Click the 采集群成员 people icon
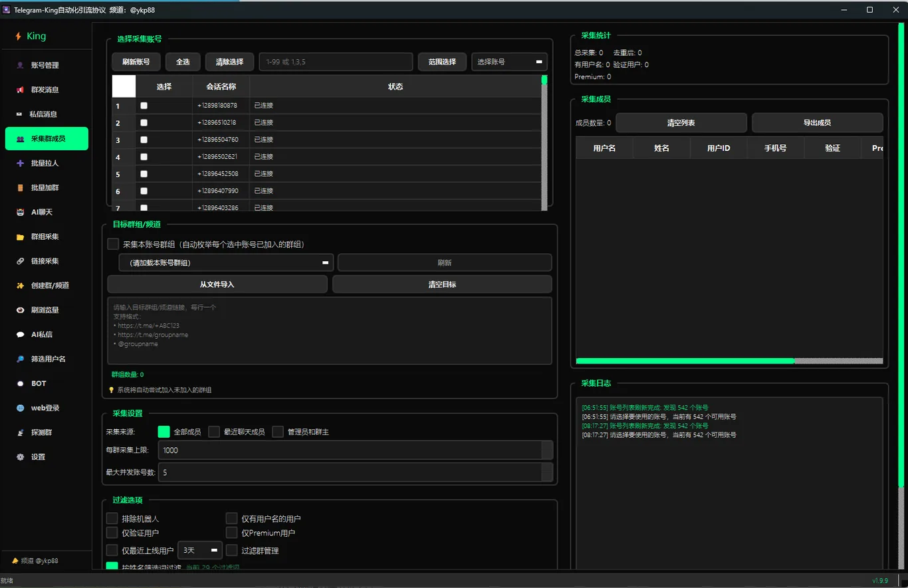This screenshot has width=908, height=588. (20, 139)
